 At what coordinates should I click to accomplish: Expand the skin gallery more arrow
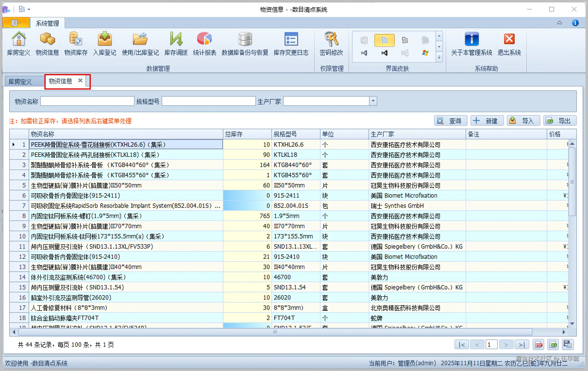(x=439, y=58)
